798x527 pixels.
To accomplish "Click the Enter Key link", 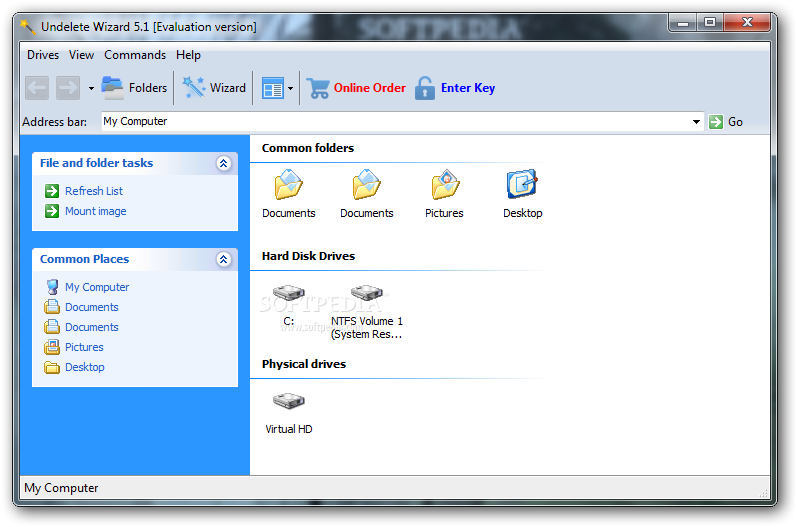I will pyautogui.click(x=468, y=88).
